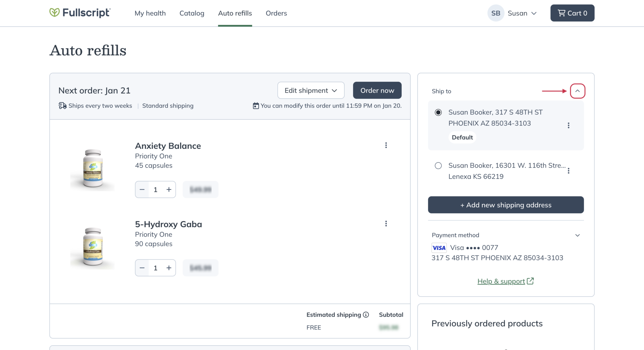This screenshot has height=350, width=644.
Task: Open options for Lenexa KS address
Action: point(568,171)
